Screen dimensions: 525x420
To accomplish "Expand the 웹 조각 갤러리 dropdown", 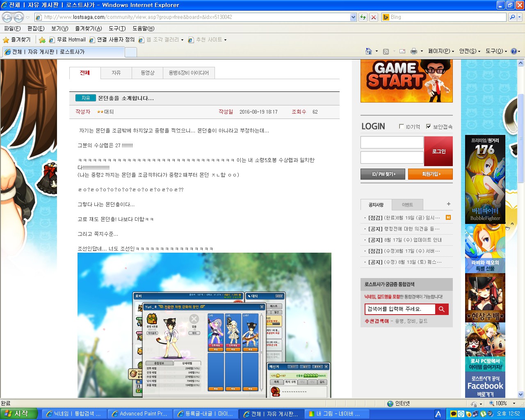I will pyautogui.click(x=182, y=40).
